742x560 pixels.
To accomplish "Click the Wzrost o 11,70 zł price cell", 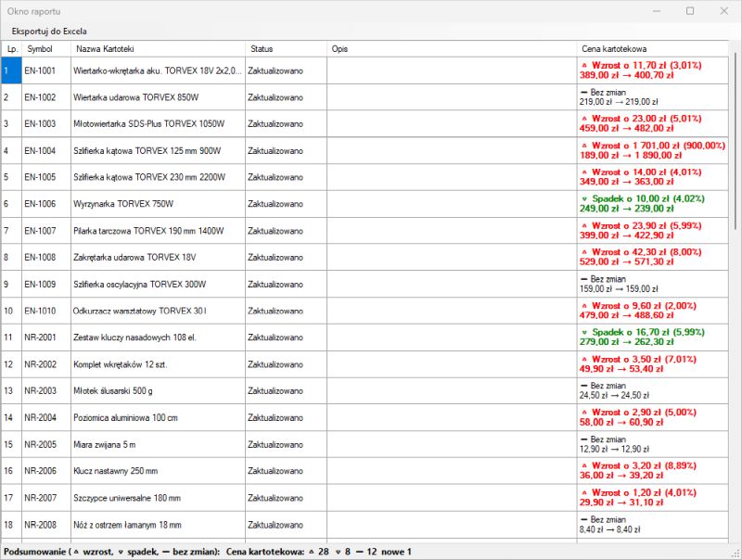I will coord(653,71).
